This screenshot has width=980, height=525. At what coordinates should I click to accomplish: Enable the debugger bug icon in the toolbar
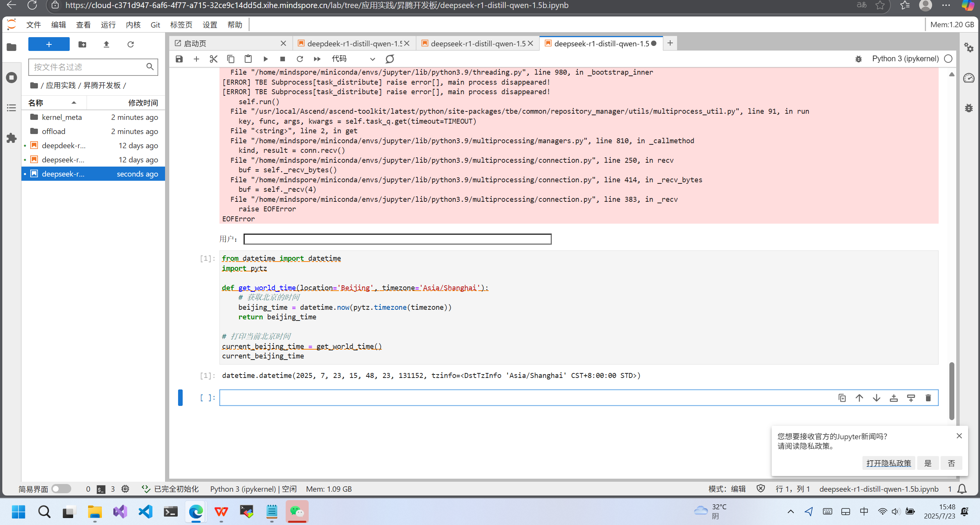click(858, 59)
